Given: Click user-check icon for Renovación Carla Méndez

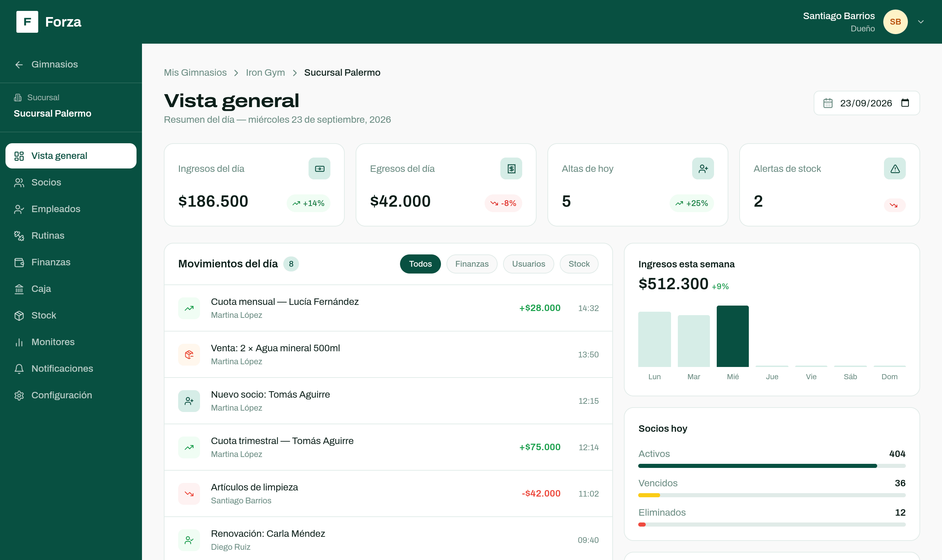Looking at the screenshot, I should click(x=189, y=540).
